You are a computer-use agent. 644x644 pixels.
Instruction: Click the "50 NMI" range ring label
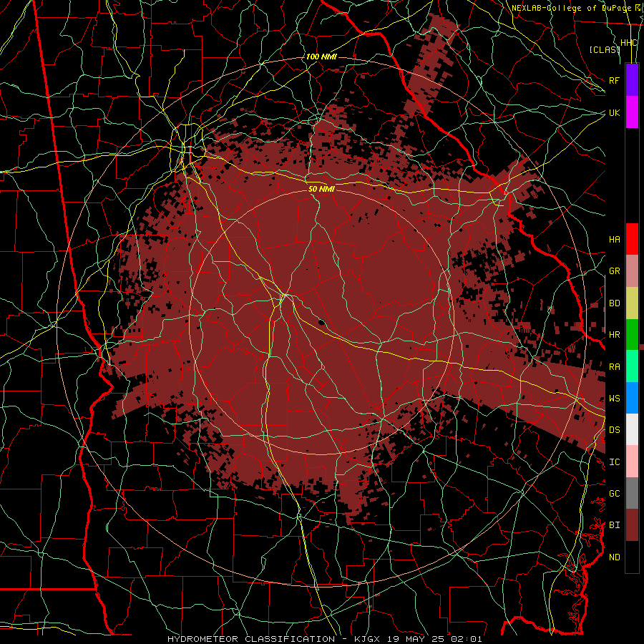321,189
